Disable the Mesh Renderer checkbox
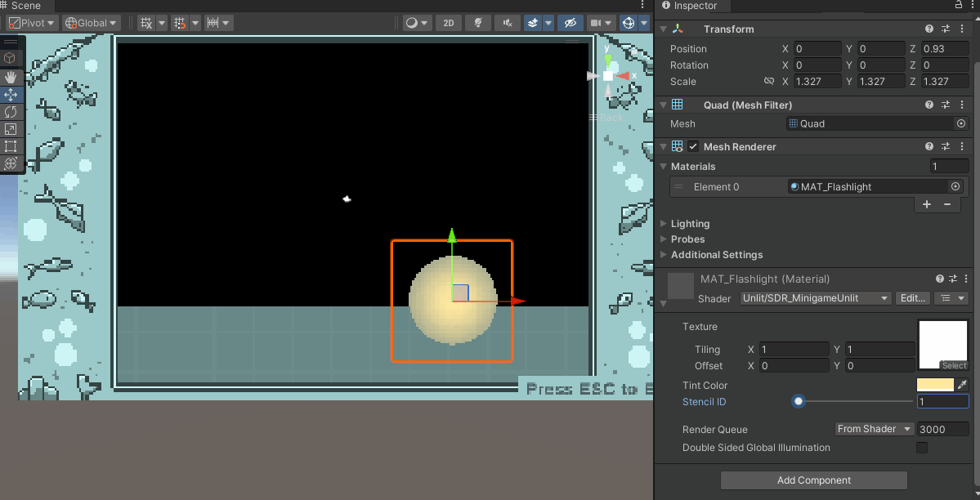Image resolution: width=980 pixels, height=500 pixels. pos(692,146)
